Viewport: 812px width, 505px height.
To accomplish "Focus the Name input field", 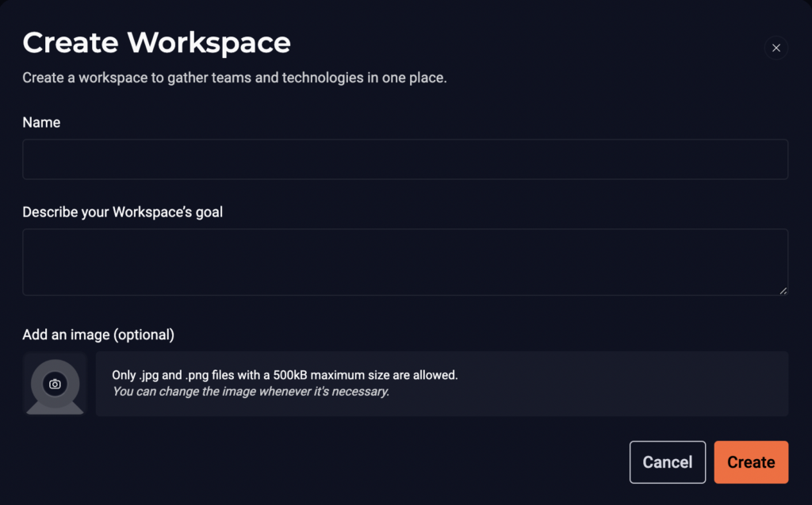I will pyautogui.click(x=405, y=159).
